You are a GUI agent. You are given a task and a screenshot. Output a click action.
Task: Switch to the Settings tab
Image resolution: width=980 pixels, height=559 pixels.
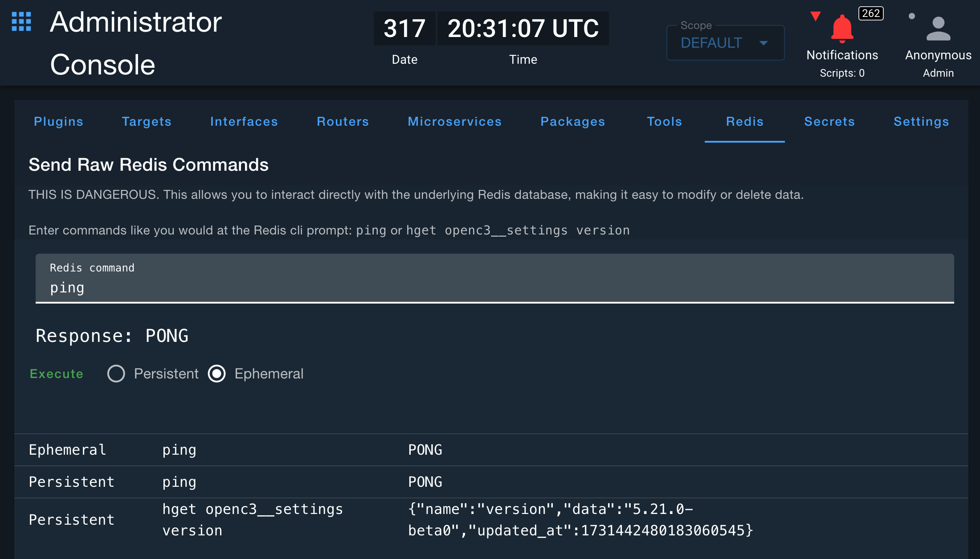[x=921, y=121]
